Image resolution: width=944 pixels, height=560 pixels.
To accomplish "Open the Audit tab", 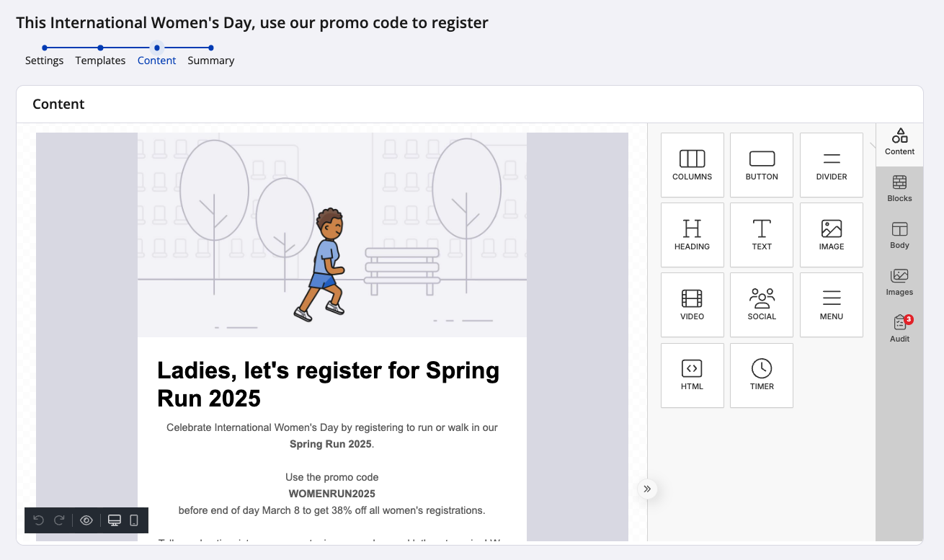I will [899, 329].
